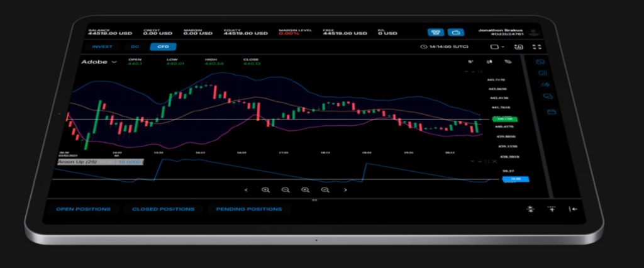The image size is (644, 268).
Task: Click the panel drag handle above positions tabs
Action: (x=315, y=201)
